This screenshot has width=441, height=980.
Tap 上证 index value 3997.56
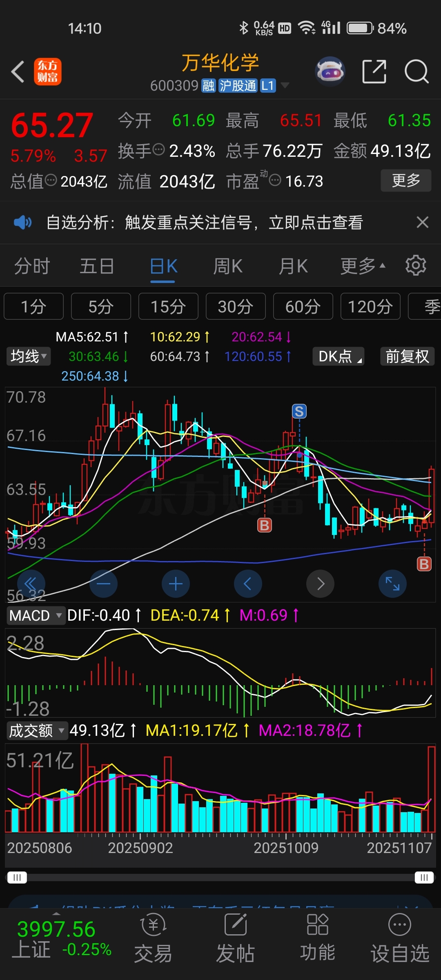click(x=56, y=929)
